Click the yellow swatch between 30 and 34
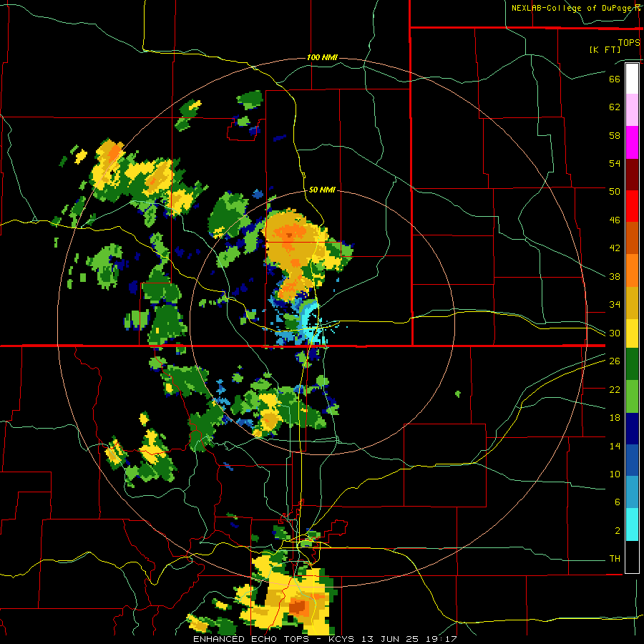Image resolution: width=644 pixels, height=644 pixels. 632,333
